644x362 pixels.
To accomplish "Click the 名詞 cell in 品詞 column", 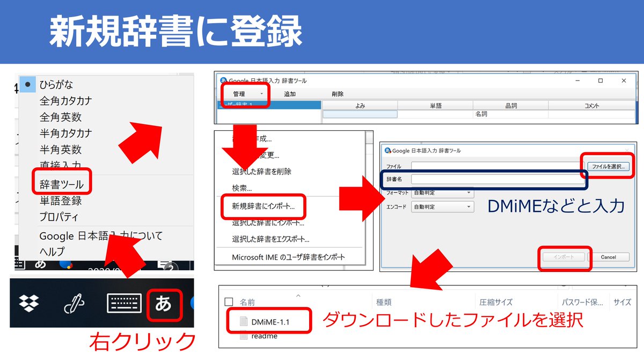I will click(x=511, y=114).
